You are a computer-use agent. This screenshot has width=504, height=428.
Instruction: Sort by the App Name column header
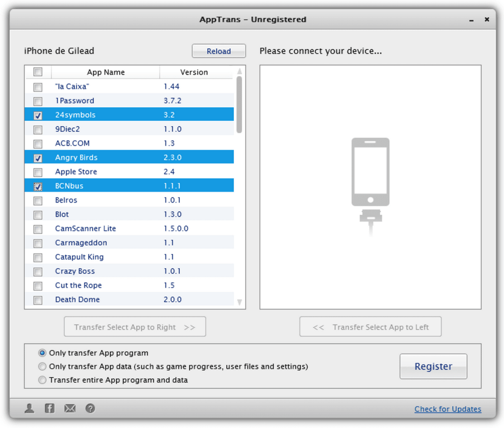(x=105, y=72)
